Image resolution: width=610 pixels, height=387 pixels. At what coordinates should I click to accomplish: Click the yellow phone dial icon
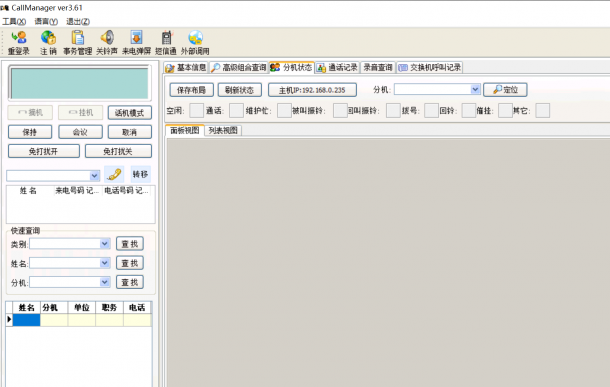pyautogui.click(x=114, y=175)
